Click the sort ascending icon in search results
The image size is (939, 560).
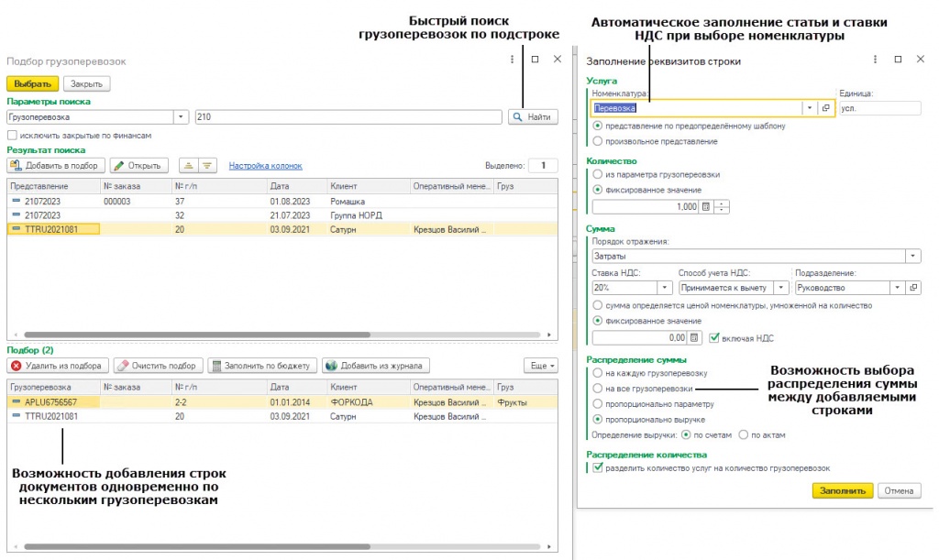189,166
